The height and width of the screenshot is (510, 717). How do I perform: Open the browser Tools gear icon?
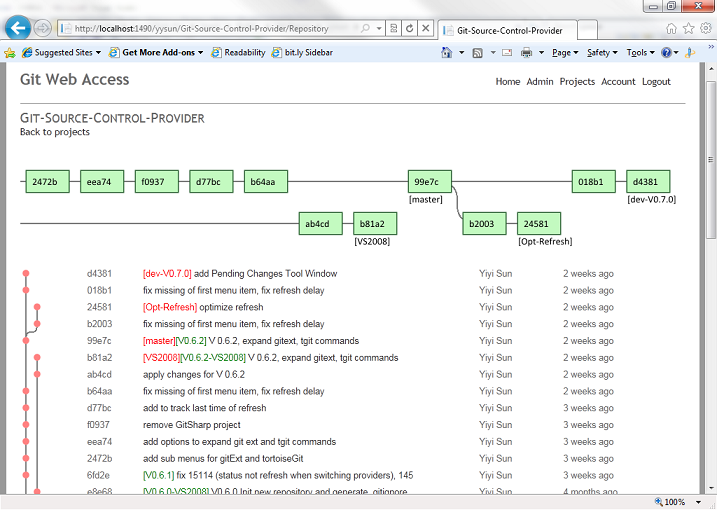coord(706,29)
